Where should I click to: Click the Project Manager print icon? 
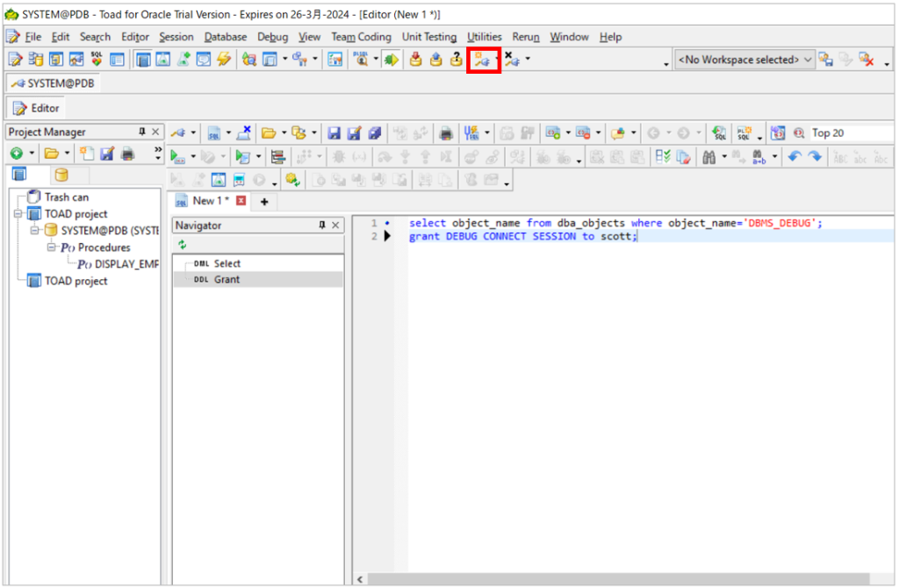pyautogui.click(x=128, y=154)
